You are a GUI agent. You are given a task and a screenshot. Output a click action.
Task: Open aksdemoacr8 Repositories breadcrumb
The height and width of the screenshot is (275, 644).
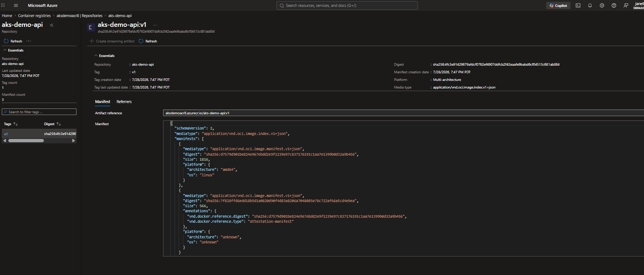coord(79,16)
